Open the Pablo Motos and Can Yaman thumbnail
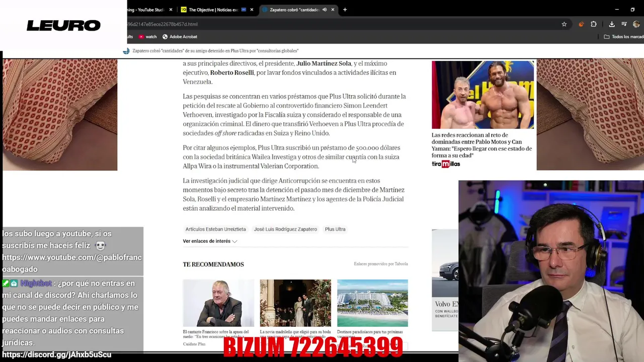Viewport: 644px width, 362px height. [x=482, y=95]
